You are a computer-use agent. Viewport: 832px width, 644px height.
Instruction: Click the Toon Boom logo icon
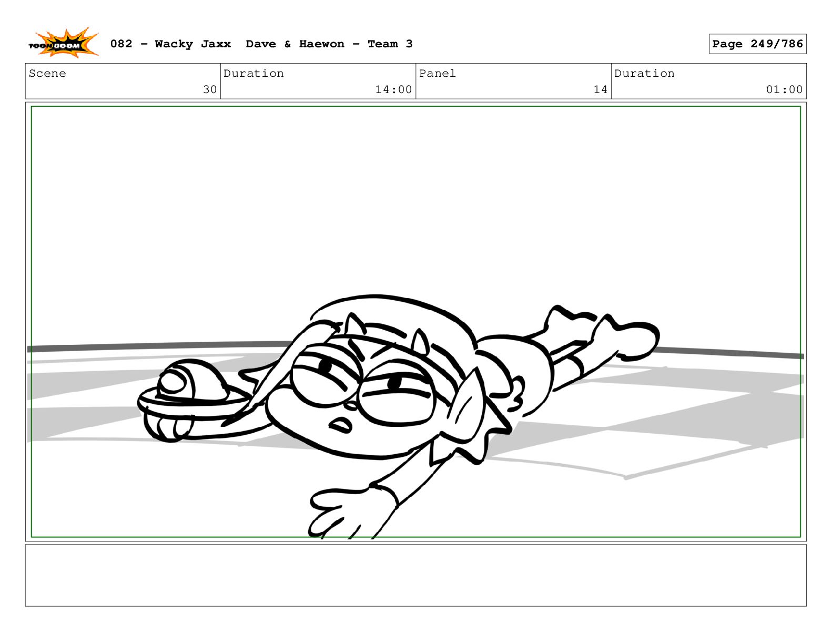click(x=63, y=43)
